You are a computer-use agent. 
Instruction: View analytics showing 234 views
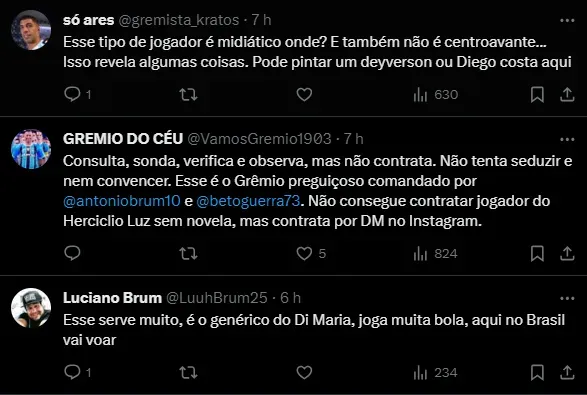436,373
